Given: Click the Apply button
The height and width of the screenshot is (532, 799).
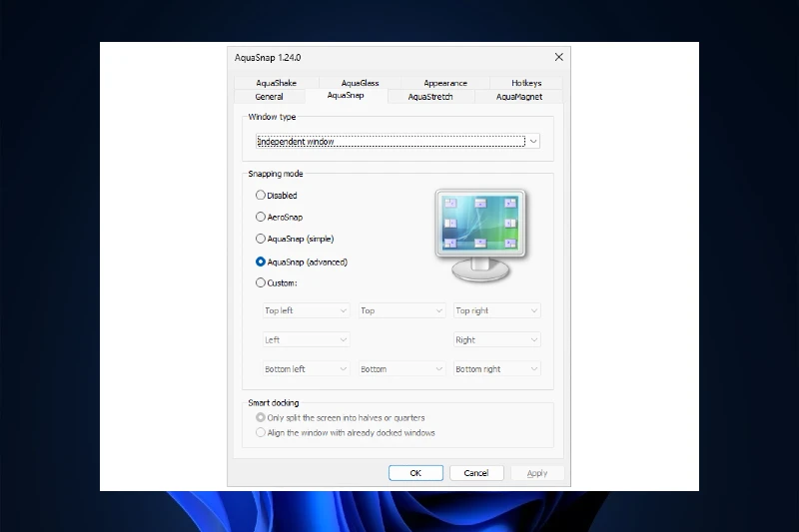Looking at the screenshot, I should click(x=537, y=473).
